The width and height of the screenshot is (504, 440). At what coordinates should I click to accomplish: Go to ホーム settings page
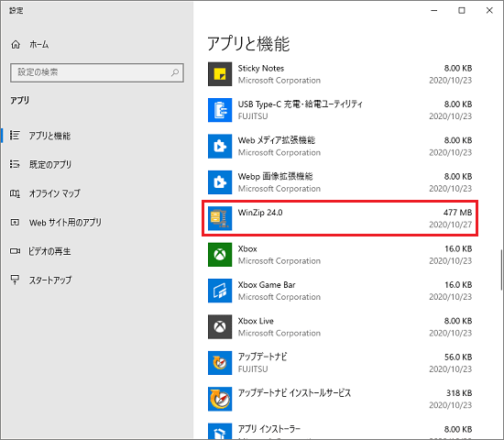click(38, 44)
